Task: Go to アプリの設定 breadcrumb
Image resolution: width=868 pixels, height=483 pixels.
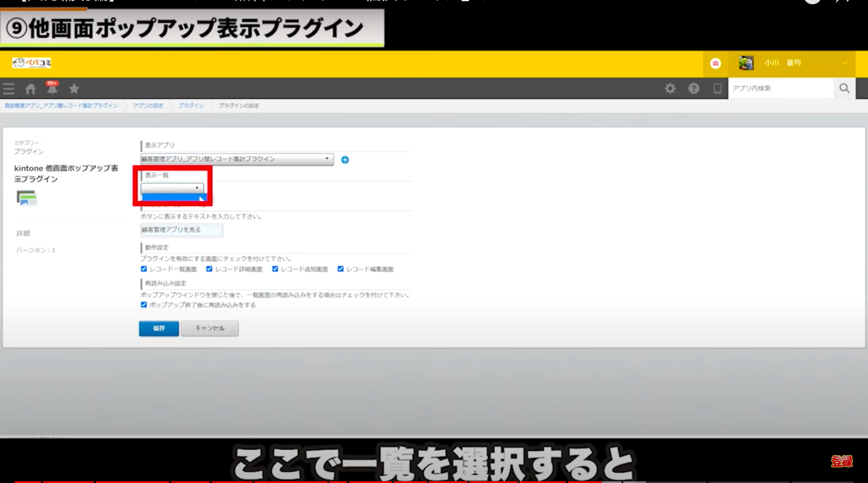Action: (148, 106)
